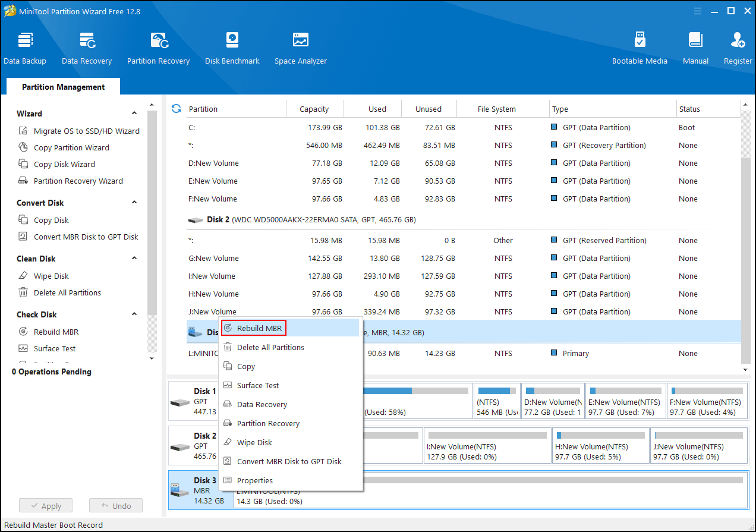Select Delete All Partitions in the context menu
Screen dimensions: 756x532
point(270,347)
